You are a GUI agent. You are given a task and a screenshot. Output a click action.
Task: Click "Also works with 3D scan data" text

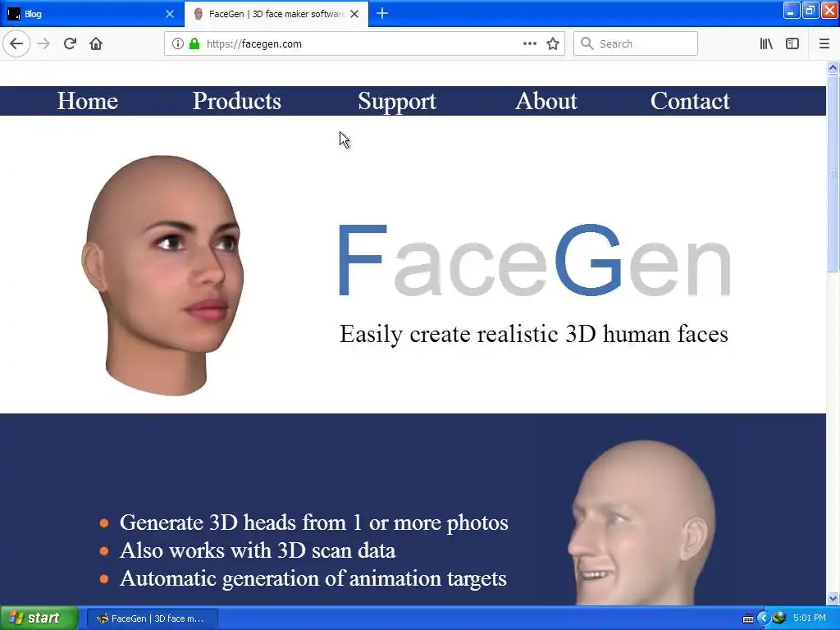tap(258, 550)
